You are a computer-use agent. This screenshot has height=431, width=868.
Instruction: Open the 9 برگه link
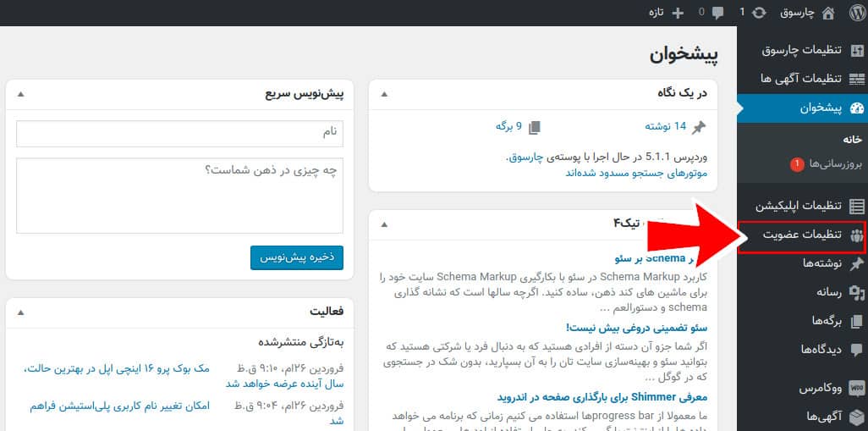click(508, 127)
